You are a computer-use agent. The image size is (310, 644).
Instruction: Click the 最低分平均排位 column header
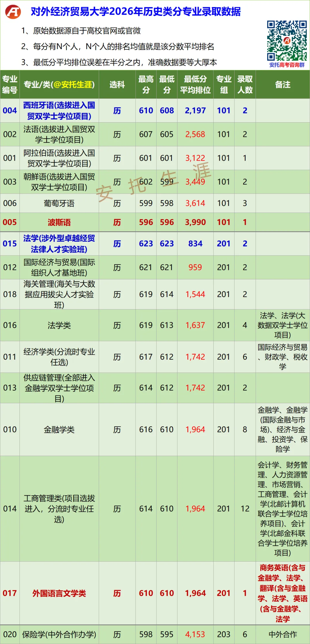(195, 84)
